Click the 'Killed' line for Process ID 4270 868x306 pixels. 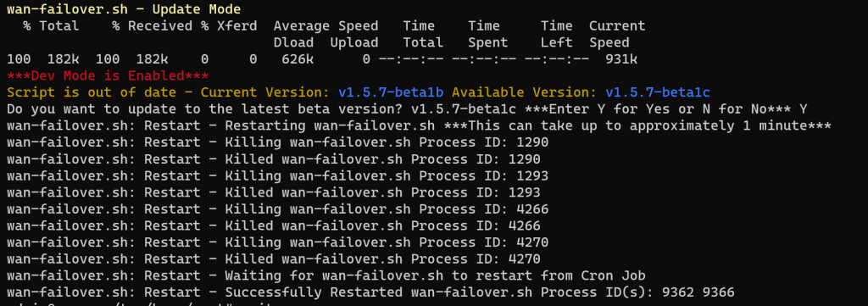(x=274, y=259)
